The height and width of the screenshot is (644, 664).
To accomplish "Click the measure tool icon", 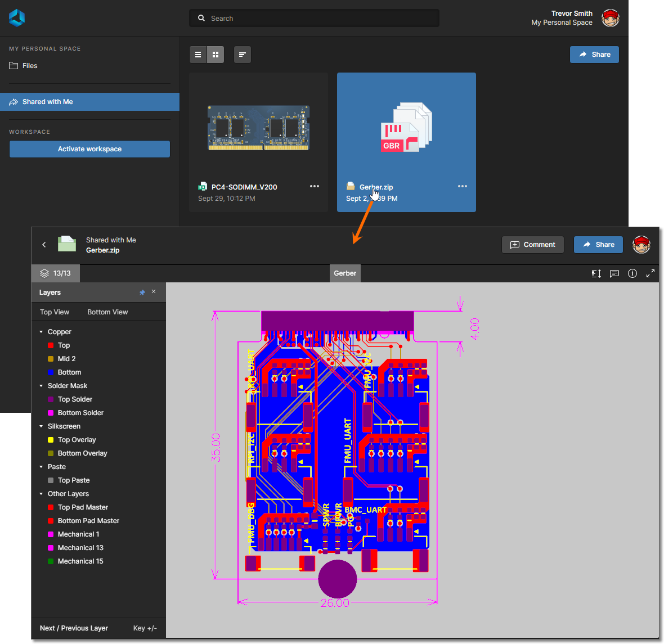I will point(596,273).
